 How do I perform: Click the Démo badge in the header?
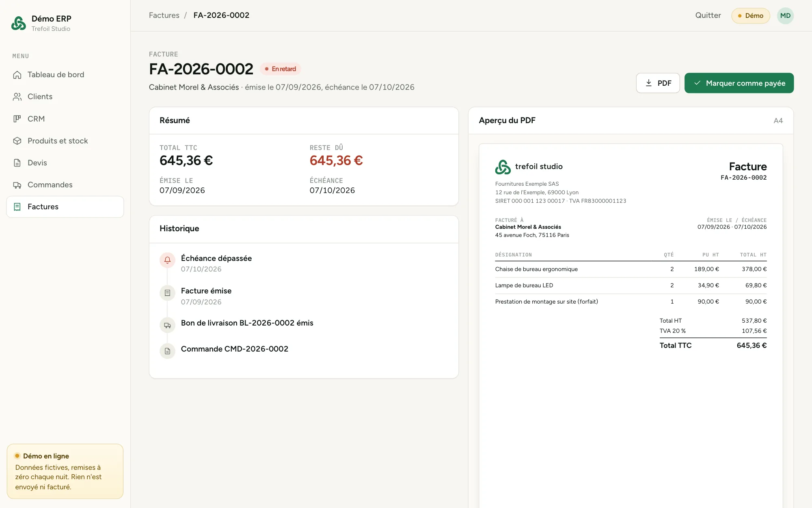(750, 16)
